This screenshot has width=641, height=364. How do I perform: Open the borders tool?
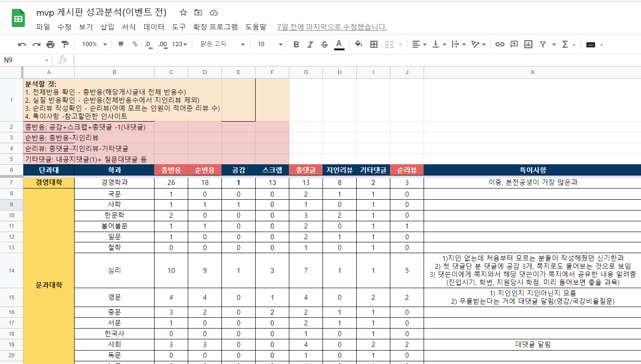pyautogui.click(x=374, y=44)
